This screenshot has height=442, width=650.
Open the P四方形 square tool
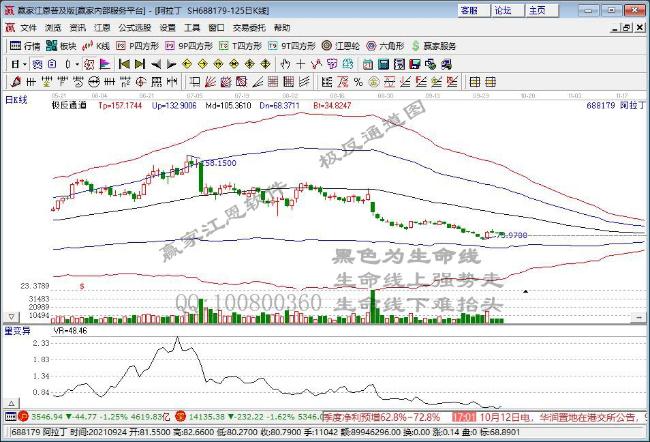pos(137,46)
